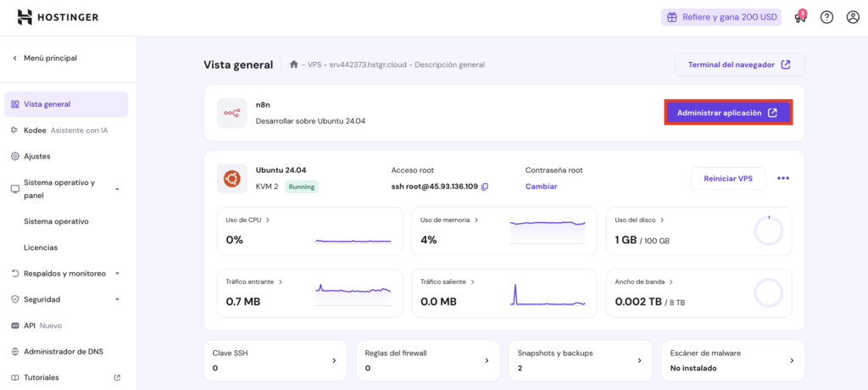The image size is (868, 390).
Task: Open the three-dot VPS options menu
Action: click(x=783, y=178)
